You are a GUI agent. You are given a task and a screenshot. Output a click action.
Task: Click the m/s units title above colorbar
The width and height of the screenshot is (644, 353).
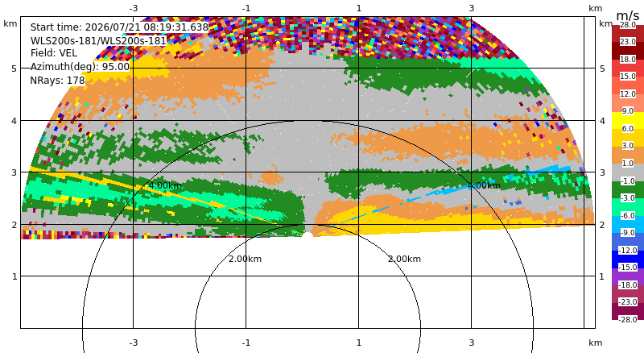pyautogui.click(x=628, y=15)
